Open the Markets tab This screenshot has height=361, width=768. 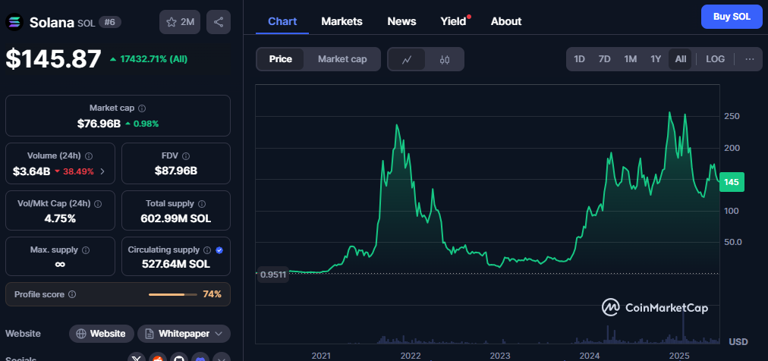[342, 22]
